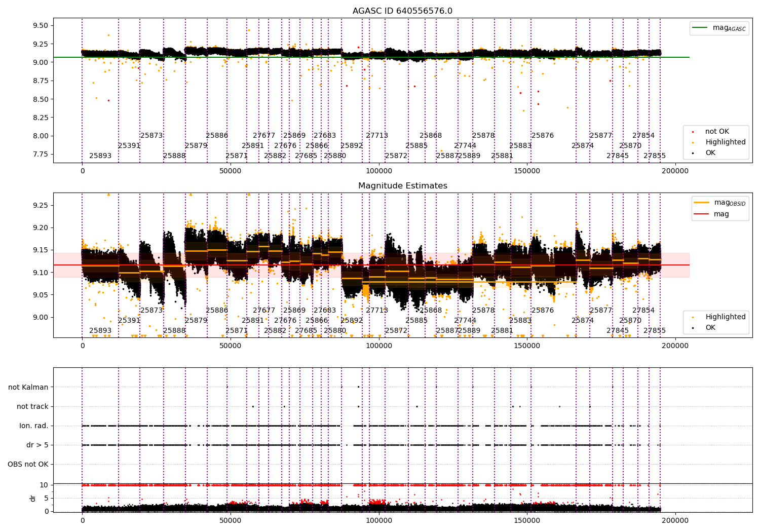Click the 'OBS not OK' axis label
760x532 pixels.
(28, 464)
